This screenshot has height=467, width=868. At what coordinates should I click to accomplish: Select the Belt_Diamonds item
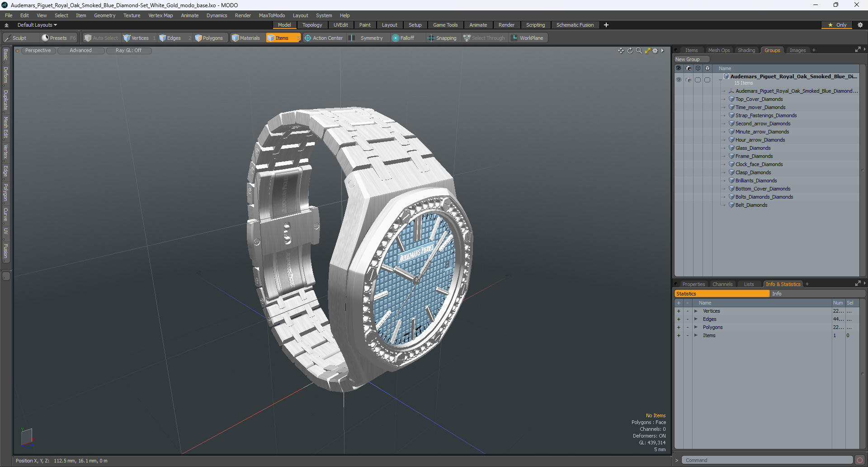pyautogui.click(x=751, y=205)
